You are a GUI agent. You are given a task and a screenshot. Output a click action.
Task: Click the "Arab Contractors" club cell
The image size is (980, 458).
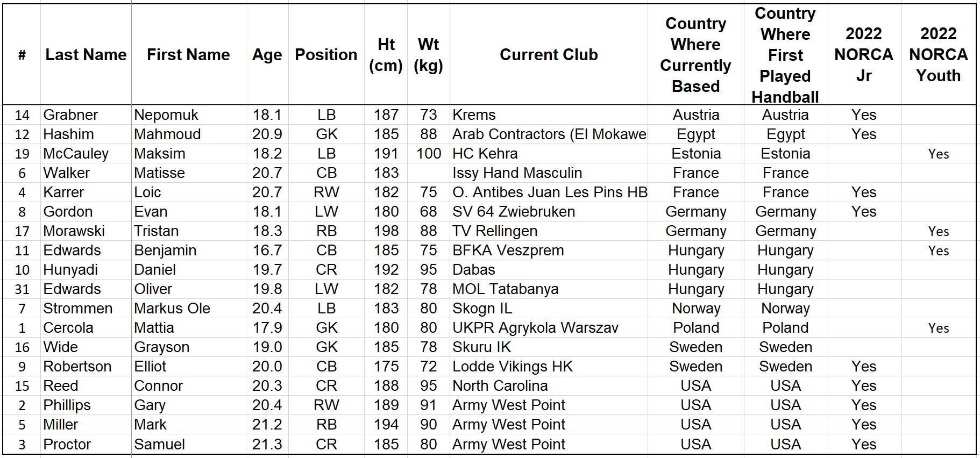coord(549,134)
